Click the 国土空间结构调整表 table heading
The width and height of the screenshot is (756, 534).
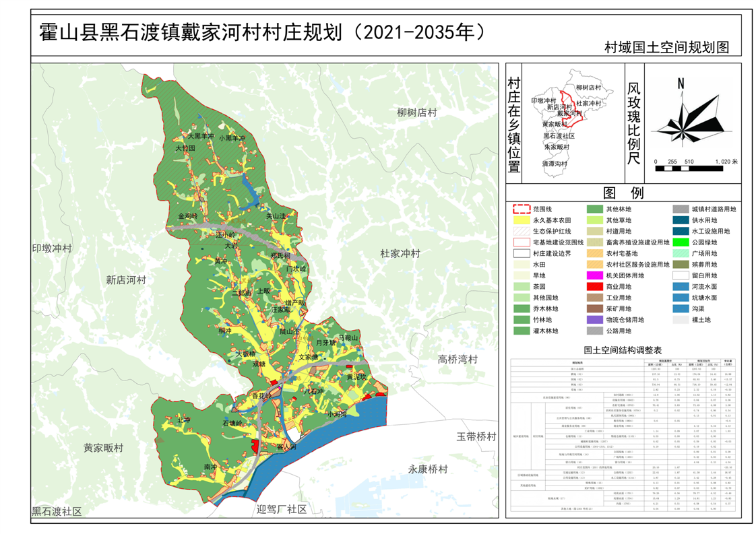point(623,350)
